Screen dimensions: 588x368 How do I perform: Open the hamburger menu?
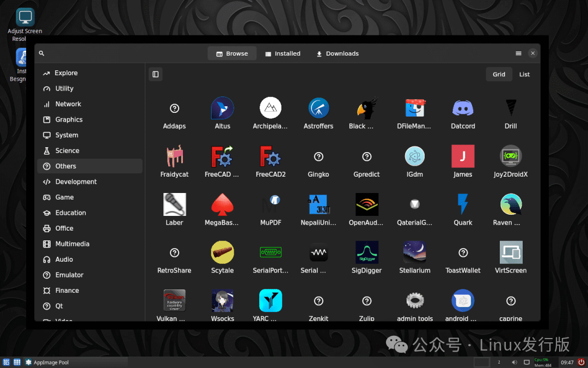pos(518,53)
